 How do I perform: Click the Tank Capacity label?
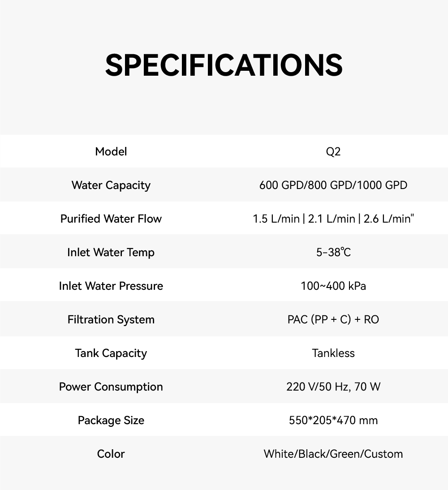[111, 353]
